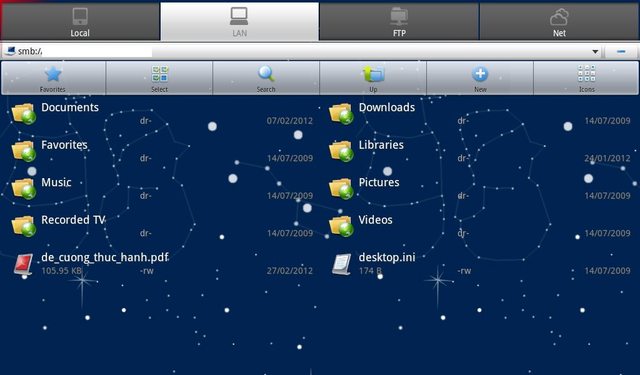This screenshot has height=375, width=640.
Task: Open the desktop.ini file icon
Action: click(x=341, y=264)
